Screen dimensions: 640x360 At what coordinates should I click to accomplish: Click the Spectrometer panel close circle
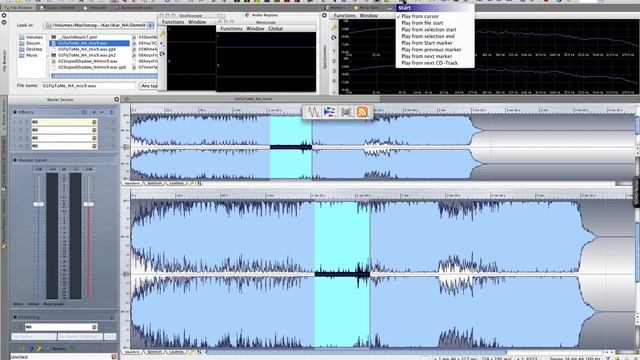pos(324,16)
